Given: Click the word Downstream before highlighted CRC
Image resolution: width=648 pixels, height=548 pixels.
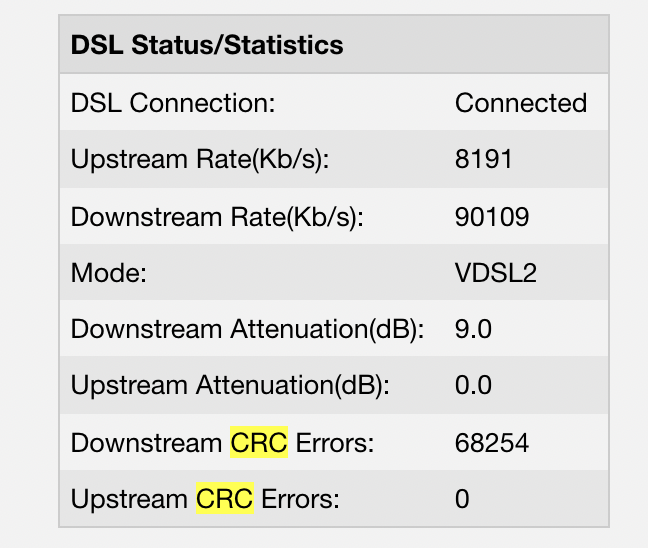Looking at the screenshot, I should (147, 443).
